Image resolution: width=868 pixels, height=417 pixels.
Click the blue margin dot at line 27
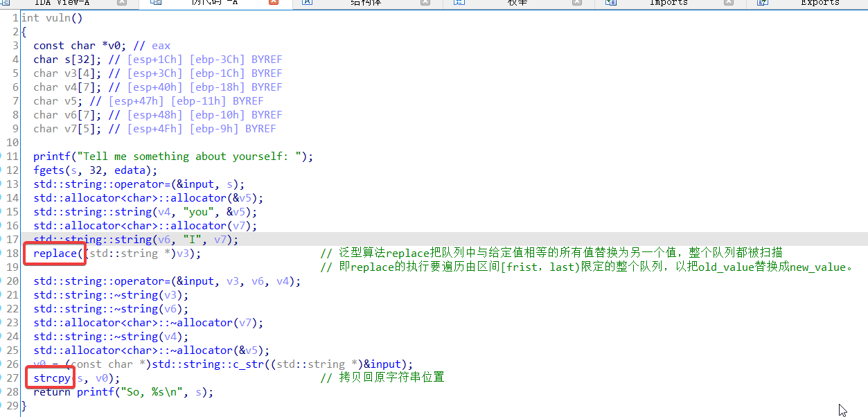pyautogui.click(x=2, y=378)
